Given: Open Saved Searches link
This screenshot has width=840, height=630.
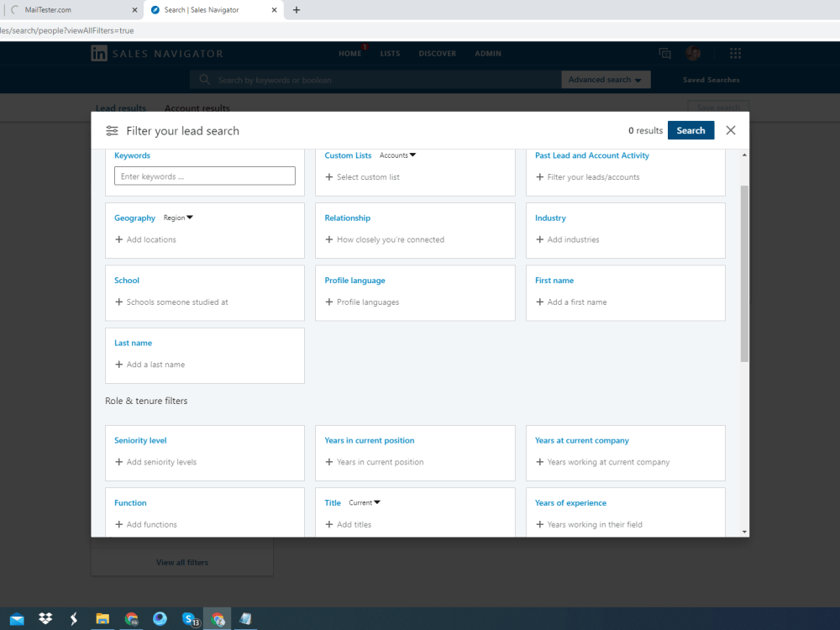Looking at the screenshot, I should (711, 80).
